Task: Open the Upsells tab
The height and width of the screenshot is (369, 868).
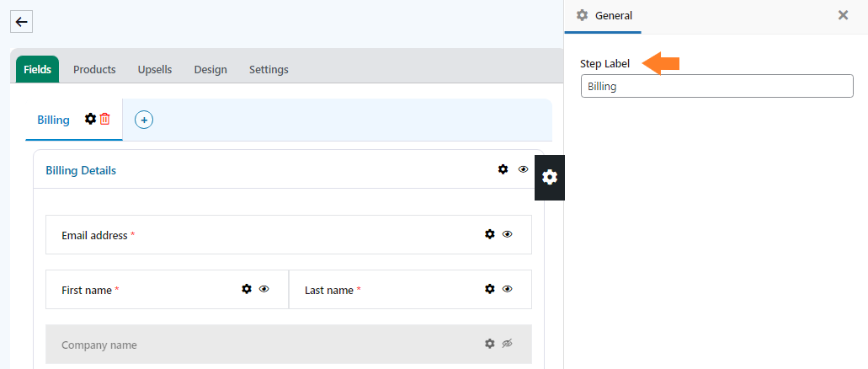Action: coord(155,70)
